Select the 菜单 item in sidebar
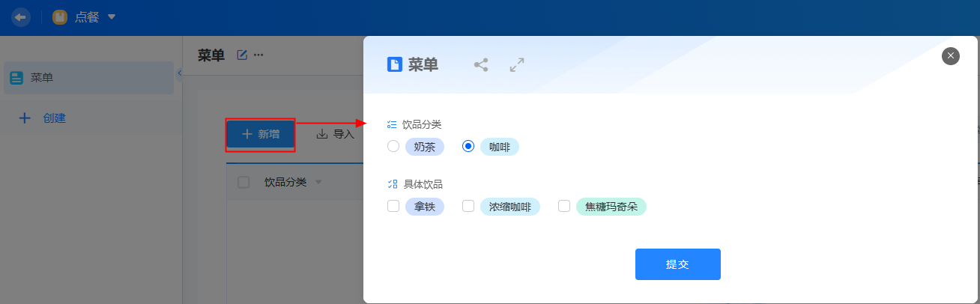 tap(88, 78)
